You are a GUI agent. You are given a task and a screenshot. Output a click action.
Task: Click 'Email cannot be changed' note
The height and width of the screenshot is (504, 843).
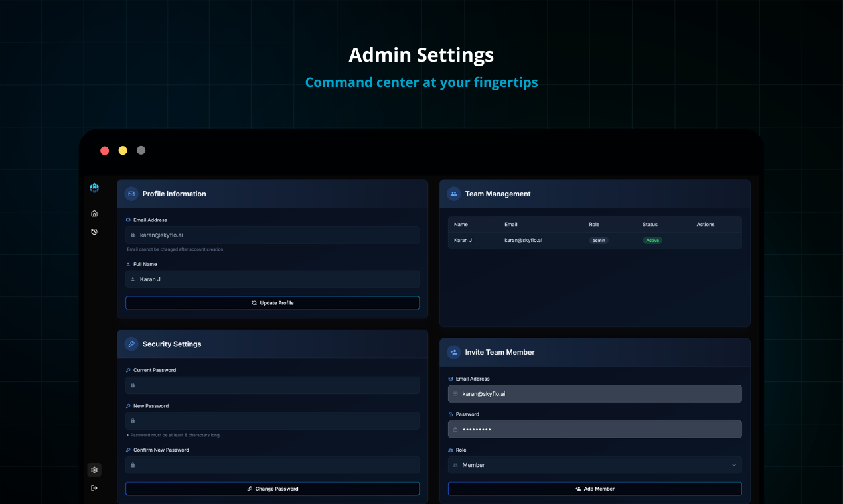[175, 249]
